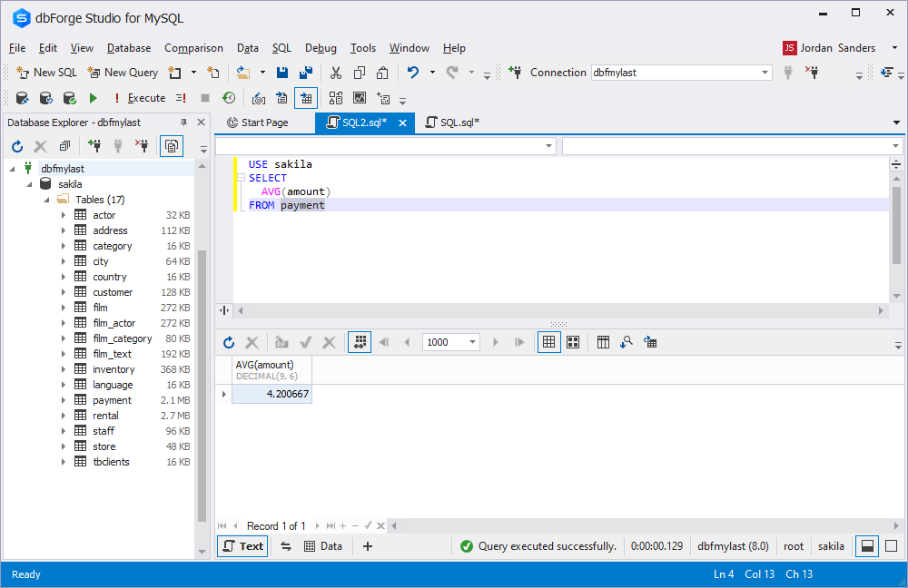Cut selection with the scissors icon

coord(336,73)
